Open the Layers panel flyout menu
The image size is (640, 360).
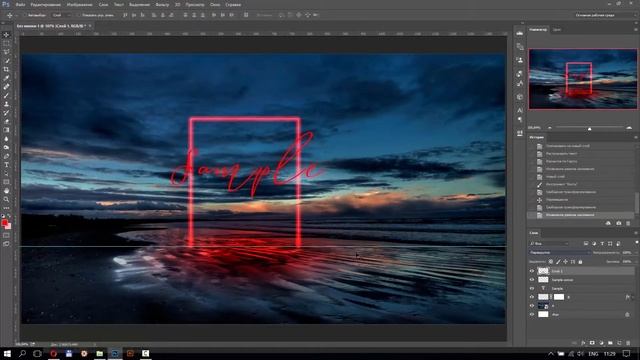(636, 233)
